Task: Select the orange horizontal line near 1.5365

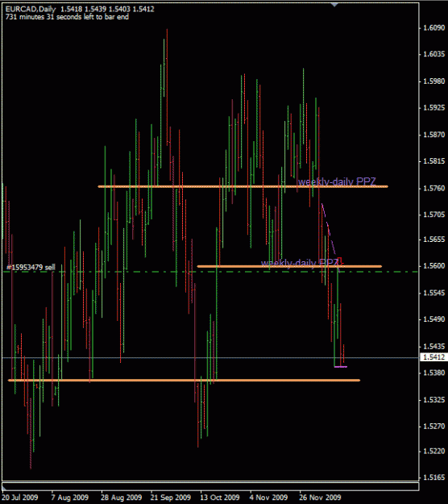Action: click(184, 381)
